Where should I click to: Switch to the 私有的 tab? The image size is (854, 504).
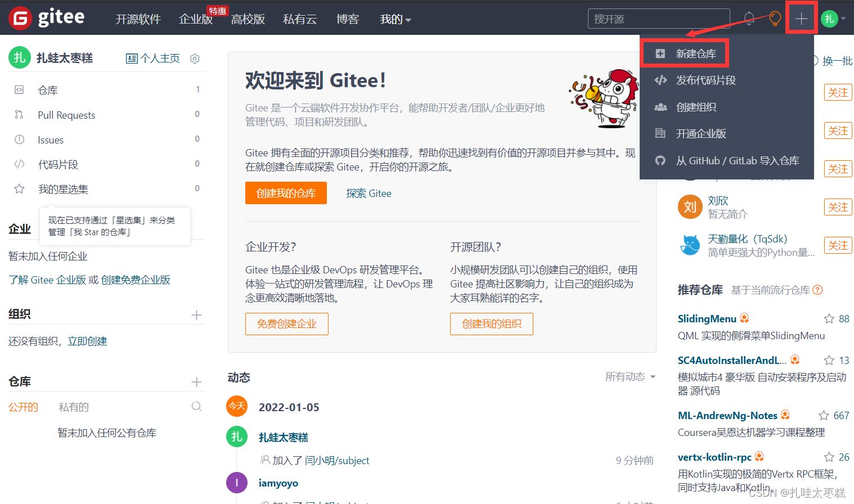tap(73, 407)
